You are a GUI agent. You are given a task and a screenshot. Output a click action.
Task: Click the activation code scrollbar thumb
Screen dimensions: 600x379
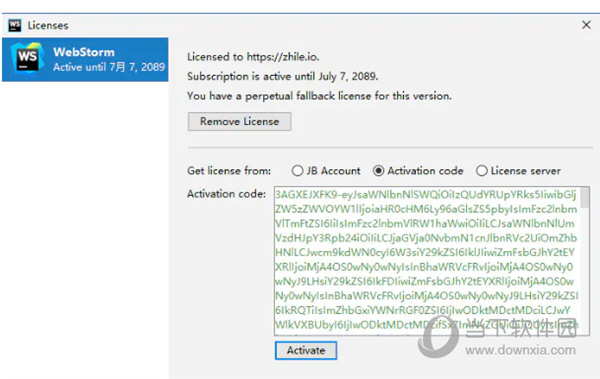[x=585, y=198]
